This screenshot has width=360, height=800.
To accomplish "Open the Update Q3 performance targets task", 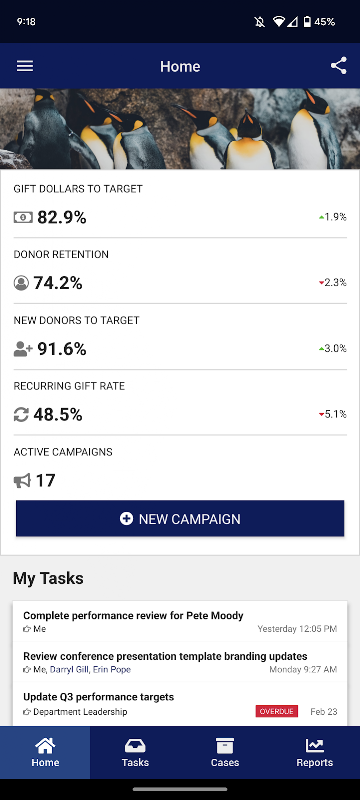I will point(180,704).
